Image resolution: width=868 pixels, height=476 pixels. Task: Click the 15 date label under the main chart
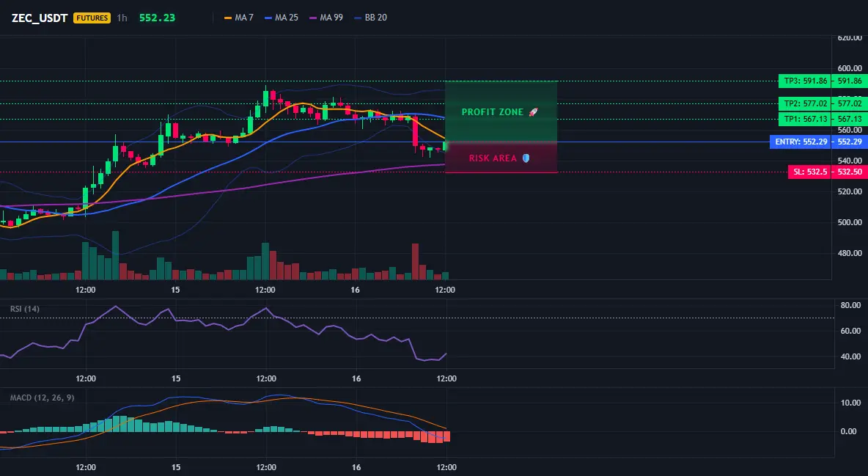(175, 290)
